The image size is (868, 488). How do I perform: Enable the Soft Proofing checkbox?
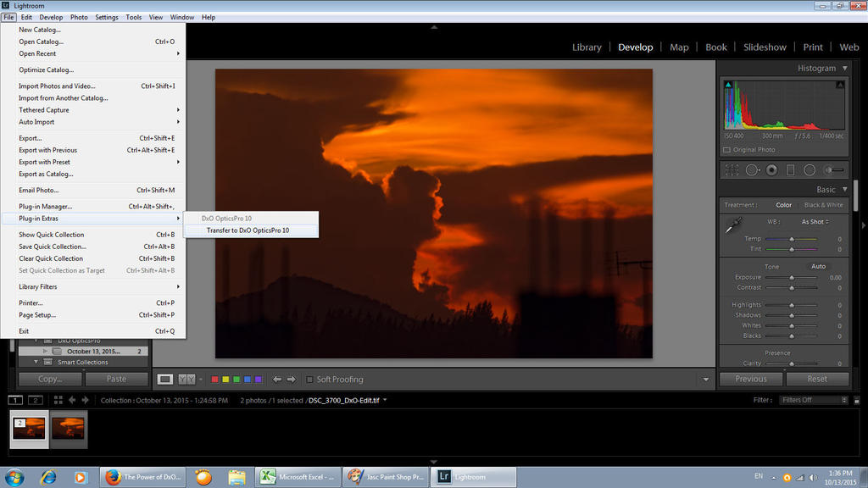coord(310,380)
